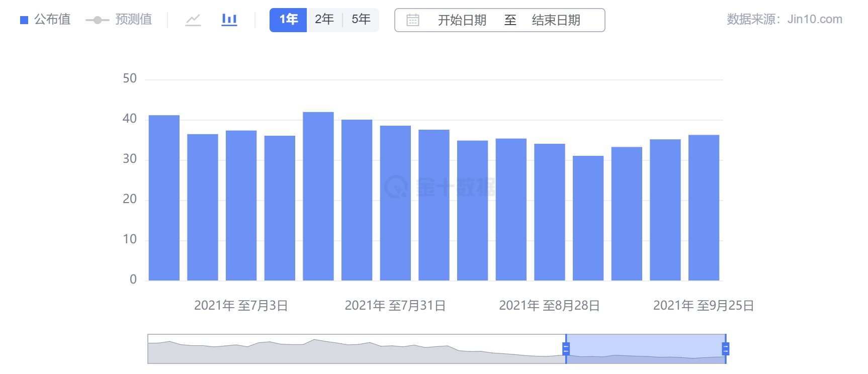Click the x-axis label 2021年 至8月28日
The image size is (868, 374).
click(x=549, y=306)
